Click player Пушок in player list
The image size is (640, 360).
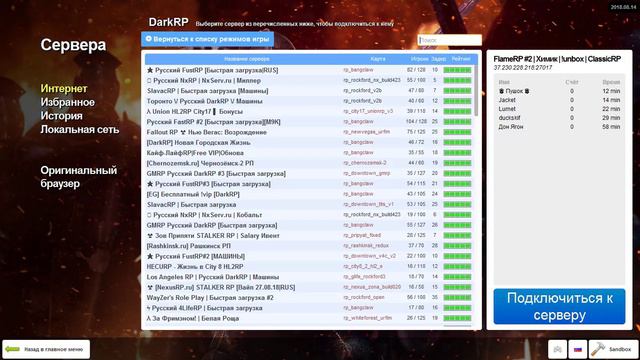tap(514, 91)
